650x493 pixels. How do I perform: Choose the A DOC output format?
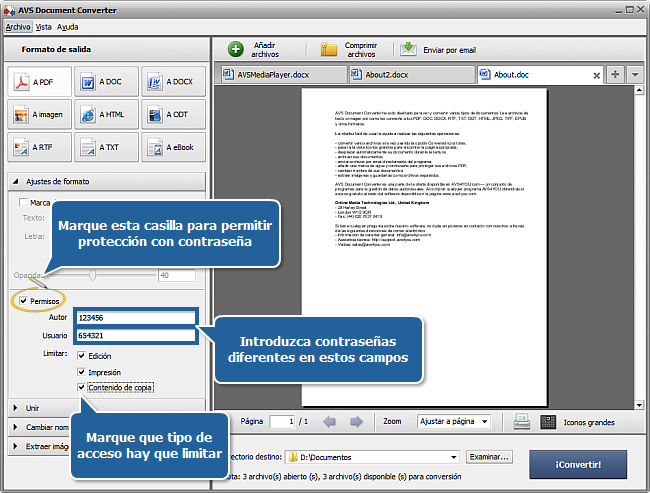tap(106, 82)
